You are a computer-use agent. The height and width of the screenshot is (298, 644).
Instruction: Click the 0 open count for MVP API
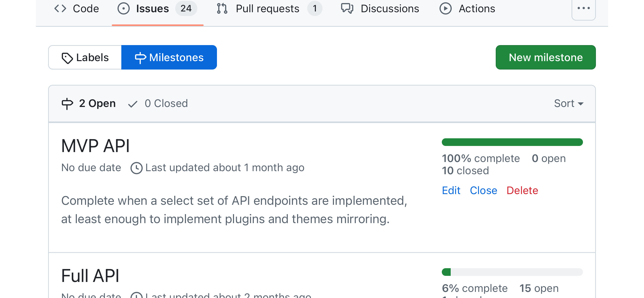[549, 158]
